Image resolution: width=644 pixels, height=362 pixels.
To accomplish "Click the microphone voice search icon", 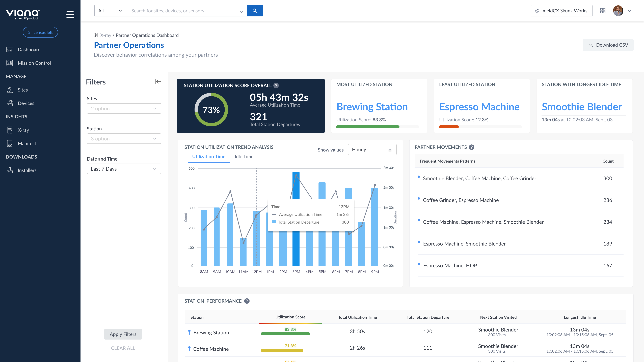I will tap(241, 11).
